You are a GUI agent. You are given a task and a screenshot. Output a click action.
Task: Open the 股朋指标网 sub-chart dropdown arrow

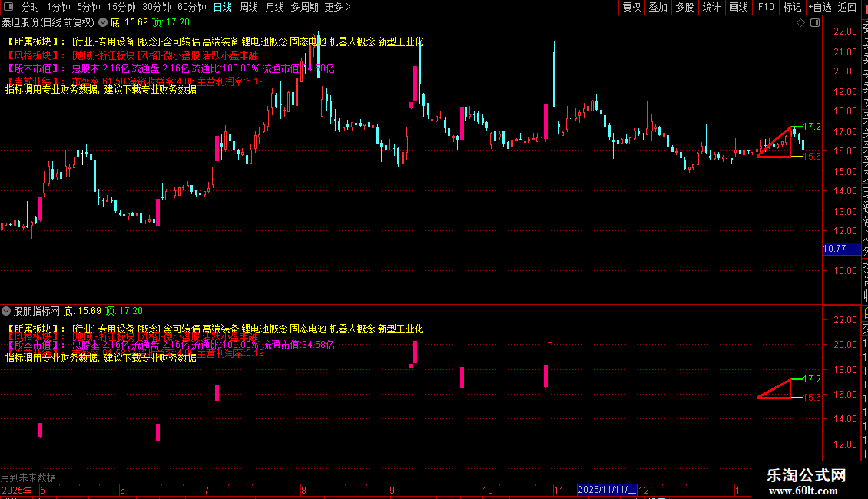pyautogui.click(x=6, y=311)
